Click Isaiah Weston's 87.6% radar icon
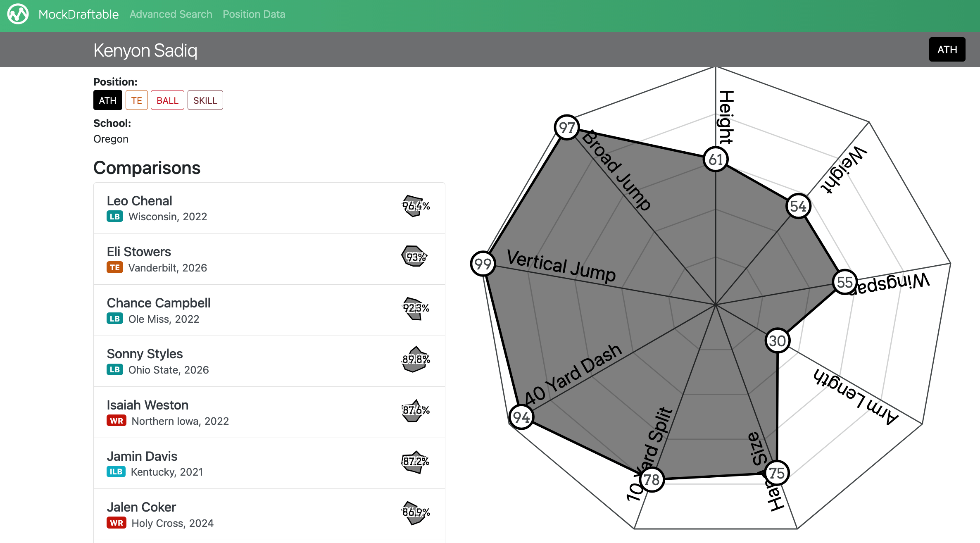 point(415,410)
